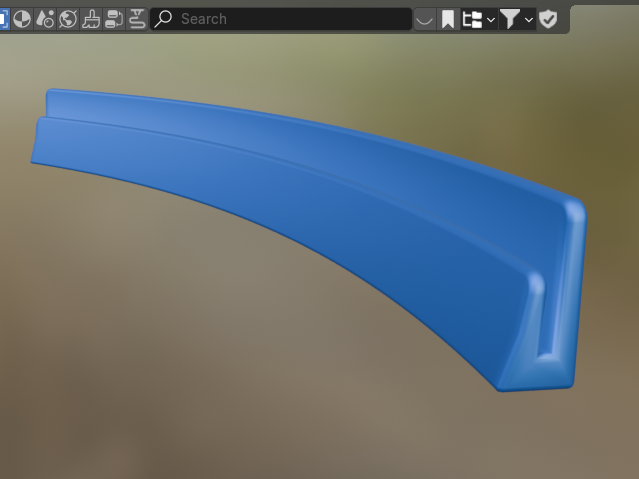
Task: Select the last icon before the search box
Action: point(137,18)
